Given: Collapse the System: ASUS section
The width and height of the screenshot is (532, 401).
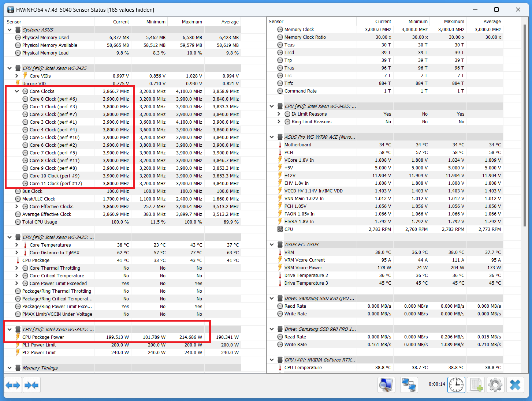Looking at the screenshot, I should (x=10, y=30).
